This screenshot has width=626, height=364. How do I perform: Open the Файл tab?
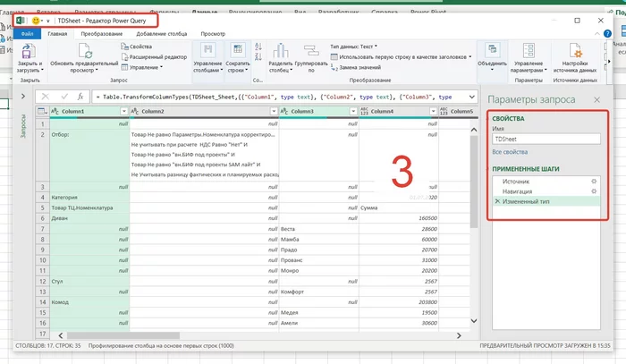point(27,34)
